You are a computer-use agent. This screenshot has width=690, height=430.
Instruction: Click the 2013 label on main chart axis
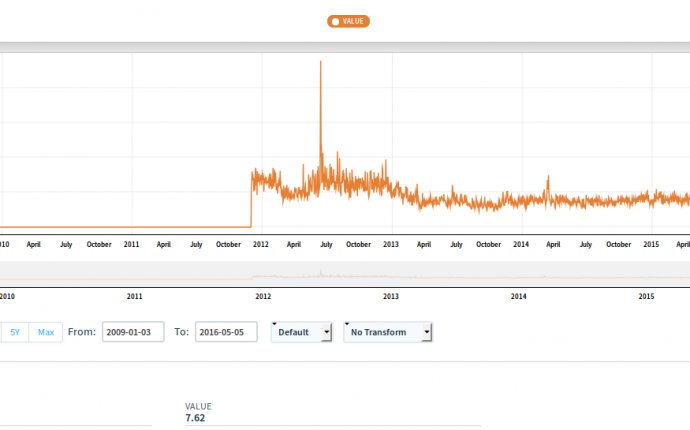[391, 244]
